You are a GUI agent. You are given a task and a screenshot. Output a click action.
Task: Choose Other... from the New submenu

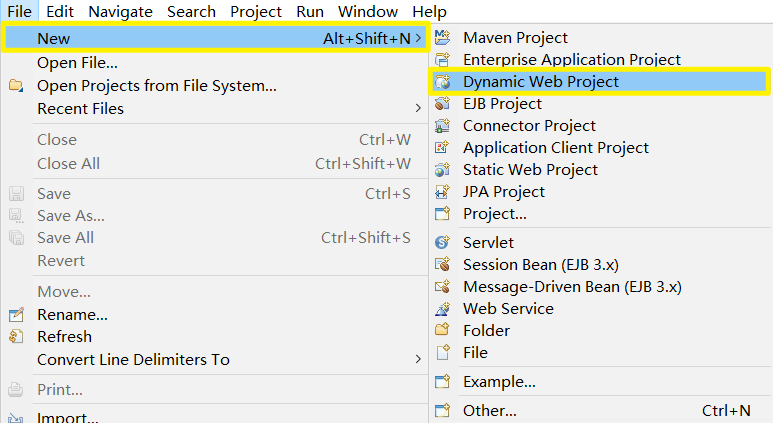point(489,411)
